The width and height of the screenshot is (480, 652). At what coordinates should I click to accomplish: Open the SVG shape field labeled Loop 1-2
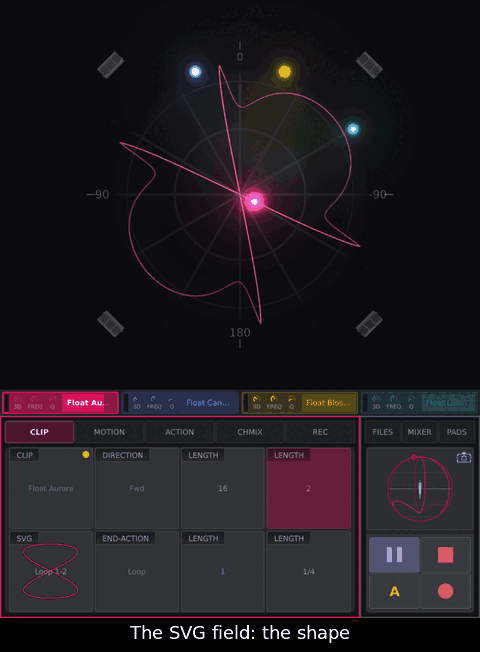tap(51, 571)
